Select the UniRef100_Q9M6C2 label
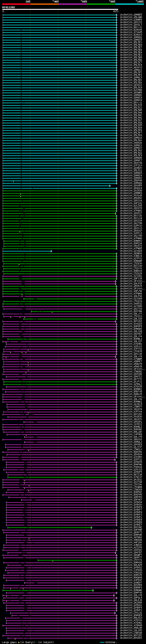The width and height of the screenshot is (146, 644). (131, 70)
